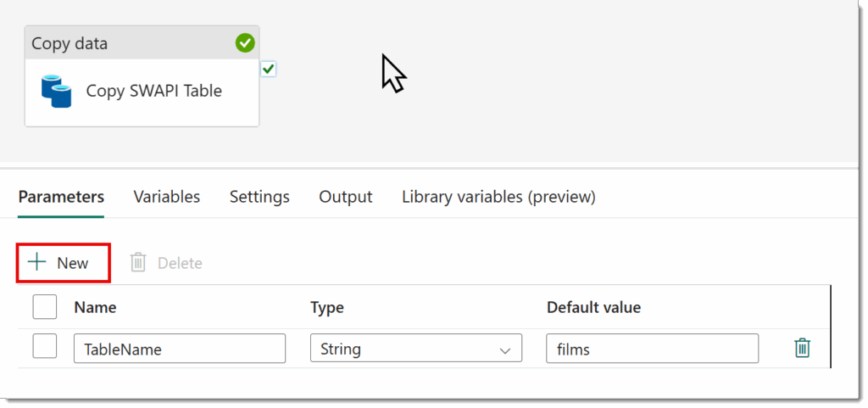Tick the checkbox for the TableName row
This screenshot has height=408, width=868.
pyautogui.click(x=44, y=347)
